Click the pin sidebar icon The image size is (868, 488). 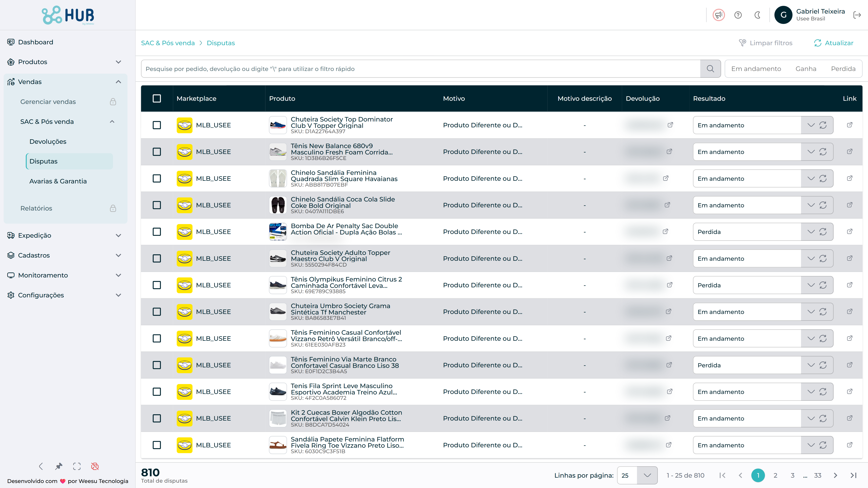pyautogui.click(x=59, y=466)
